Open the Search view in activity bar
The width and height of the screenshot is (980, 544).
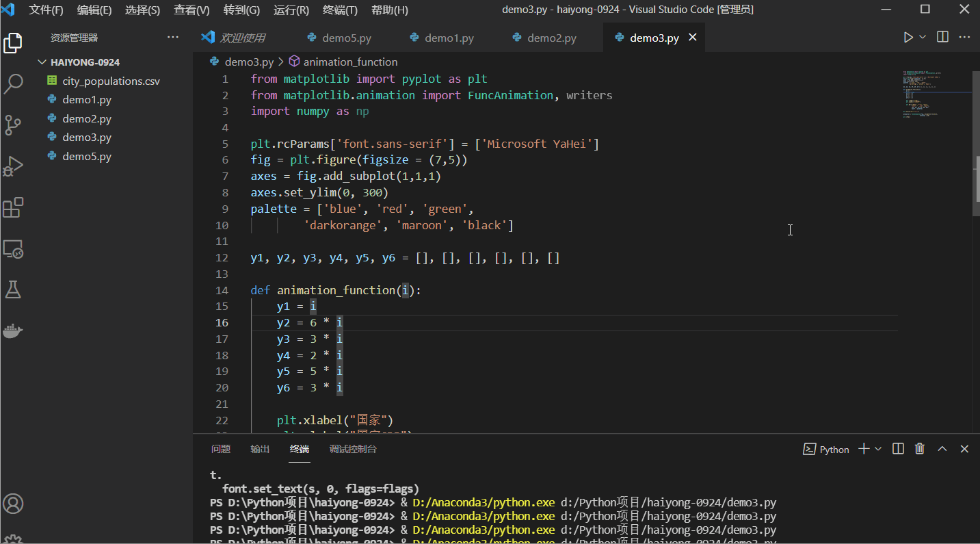click(x=14, y=84)
